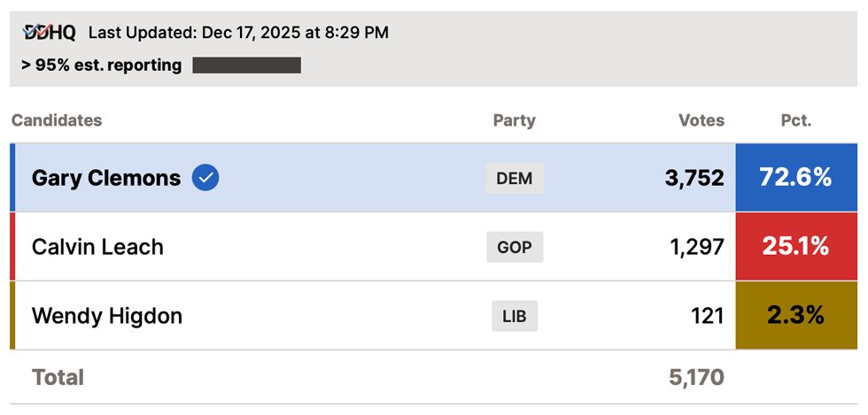868x415 pixels.
Task: Click the 1,297 vote count
Action: pyautogui.click(x=697, y=247)
